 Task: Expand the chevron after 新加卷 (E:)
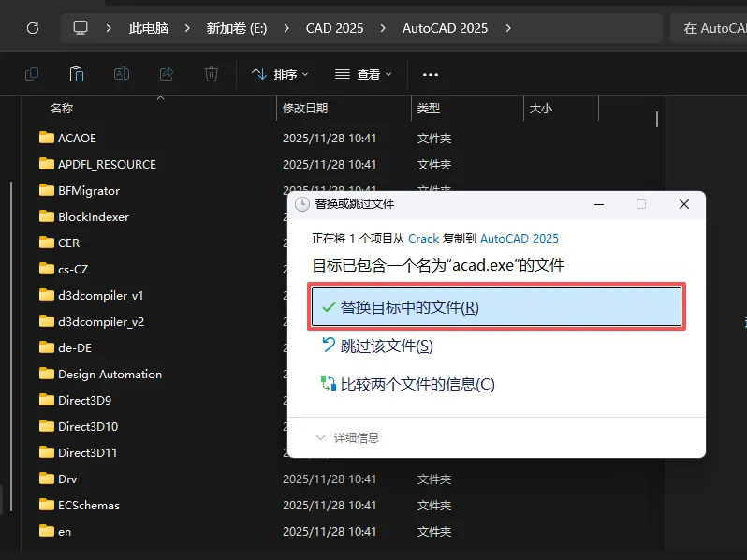tap(286, 28)
